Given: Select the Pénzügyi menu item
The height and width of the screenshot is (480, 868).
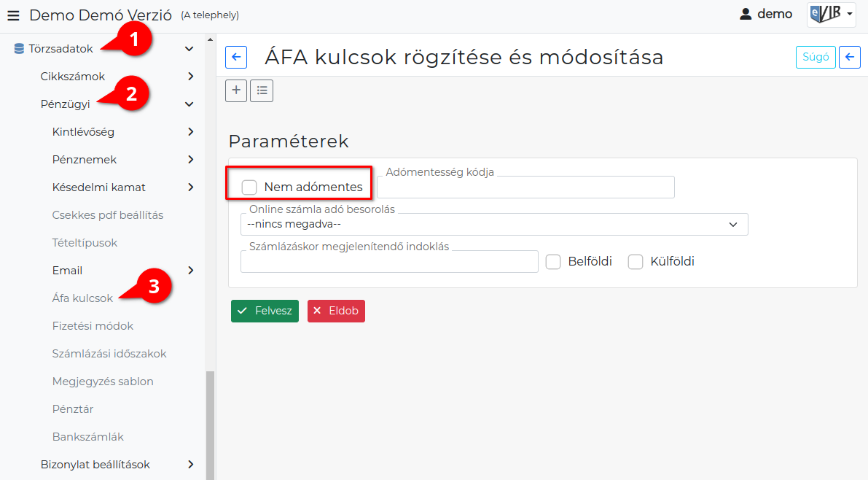Looking at the screenshot, I should [66, 104].
